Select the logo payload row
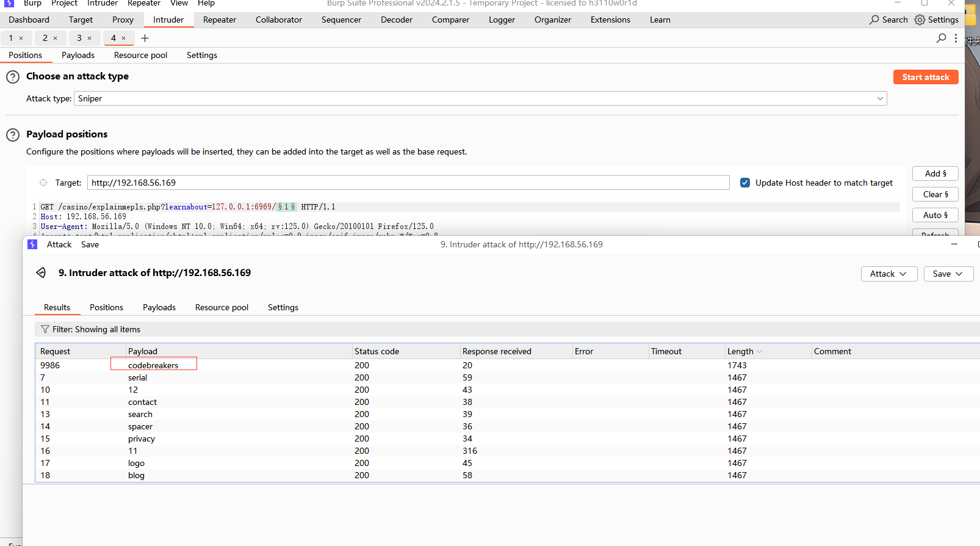The image size is (980, 546). [x=506, y=463]
